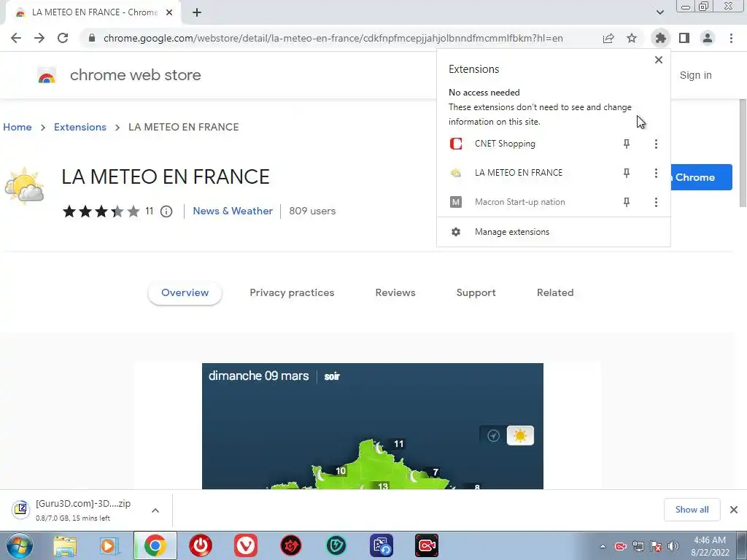
Task: Open the Windows Start menu
Action: pyautogui.click(x=20, y=545)
